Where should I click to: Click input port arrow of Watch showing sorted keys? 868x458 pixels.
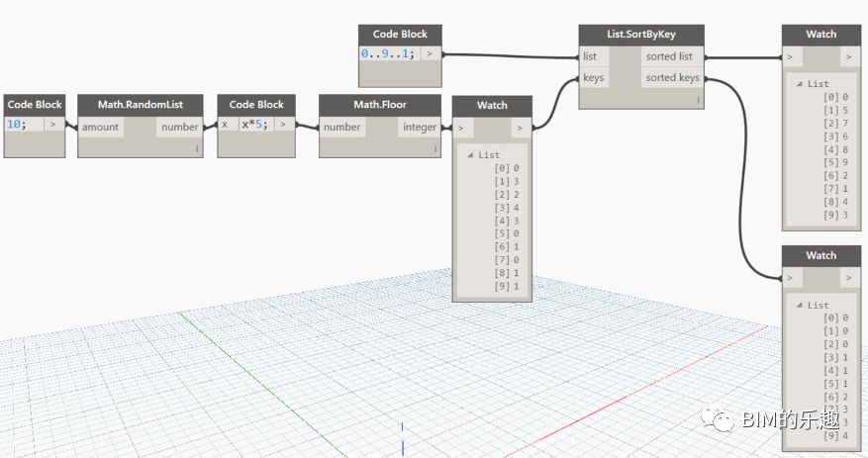(791, 278)
